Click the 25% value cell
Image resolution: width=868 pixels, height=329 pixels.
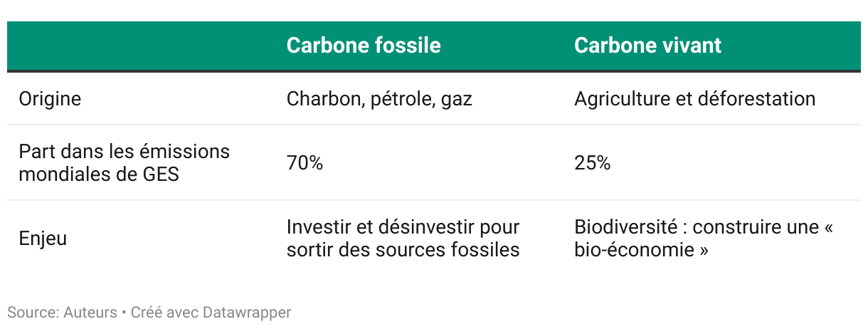tap(593, 163)
